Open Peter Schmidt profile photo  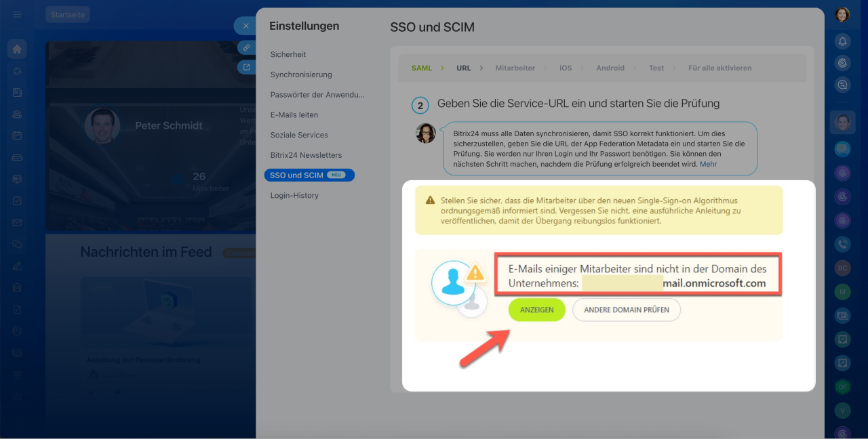pos(102,125)
